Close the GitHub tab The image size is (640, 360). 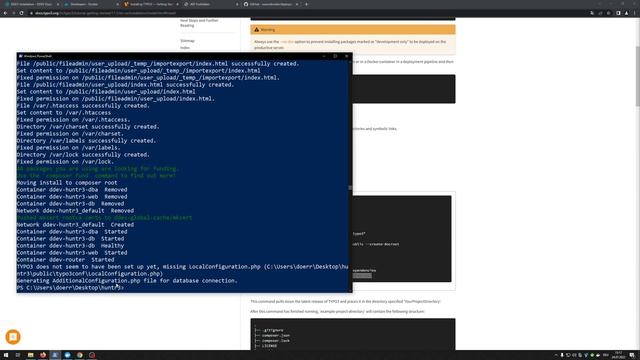(297, 4)
